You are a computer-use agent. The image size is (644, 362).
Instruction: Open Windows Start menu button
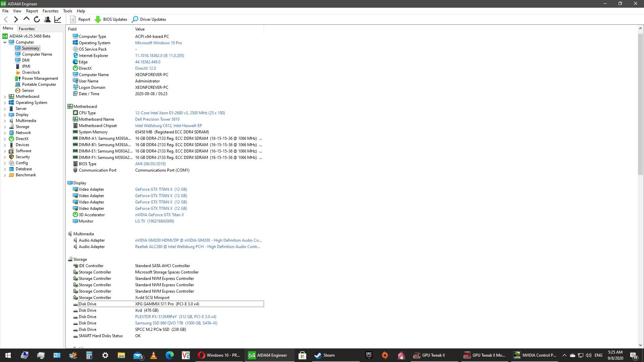[x=8, y=355]
